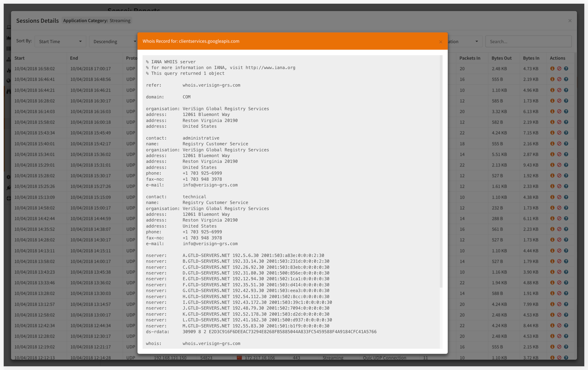Screen dimensions: 588x370
Task: Toggle the info action on the 15:43:34 session row
Action: (x=553, y=133)
